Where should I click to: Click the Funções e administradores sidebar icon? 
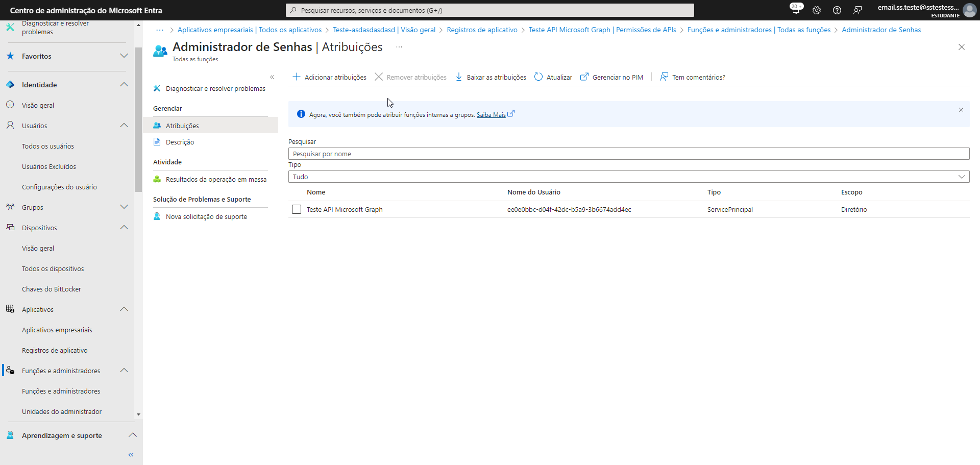[x=10, y=370]
